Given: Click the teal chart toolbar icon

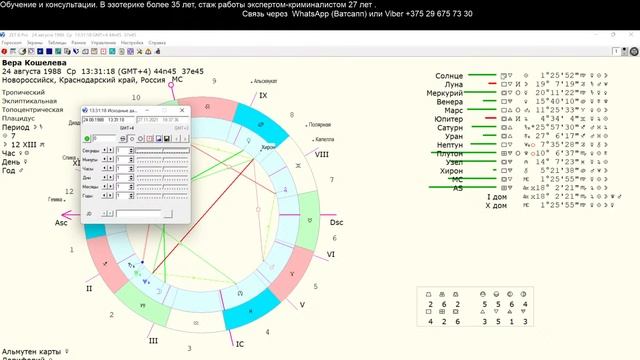Looking at the screenshot, I should (x=58, y=51).
